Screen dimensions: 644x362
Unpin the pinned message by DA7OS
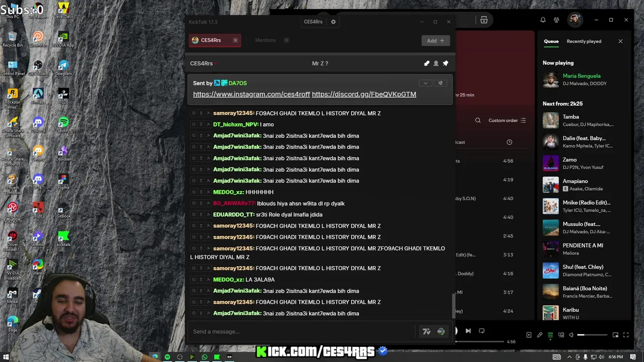point(440,83)
